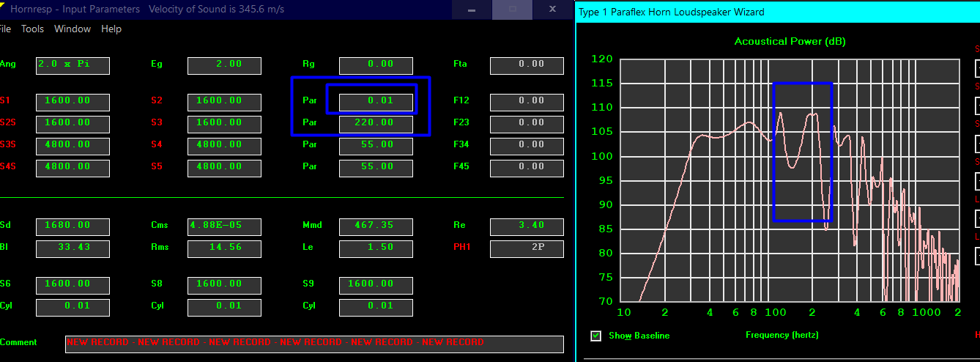Click the Par label beside 220.00
The width and height of the screenshot is (980, 362).
[309, 122]
